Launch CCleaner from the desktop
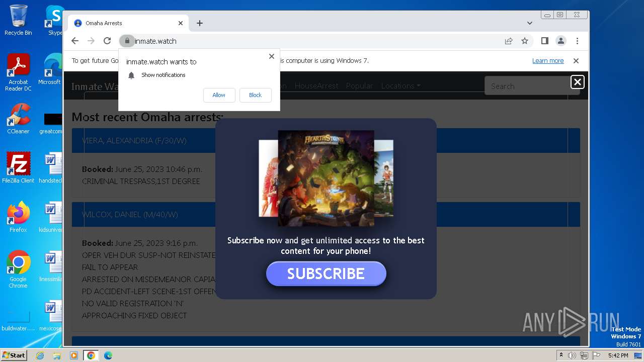 [x=18, y=119]
